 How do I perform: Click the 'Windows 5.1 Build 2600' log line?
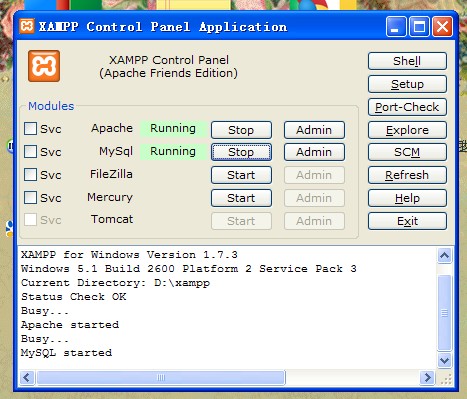(x=189, y=269)
